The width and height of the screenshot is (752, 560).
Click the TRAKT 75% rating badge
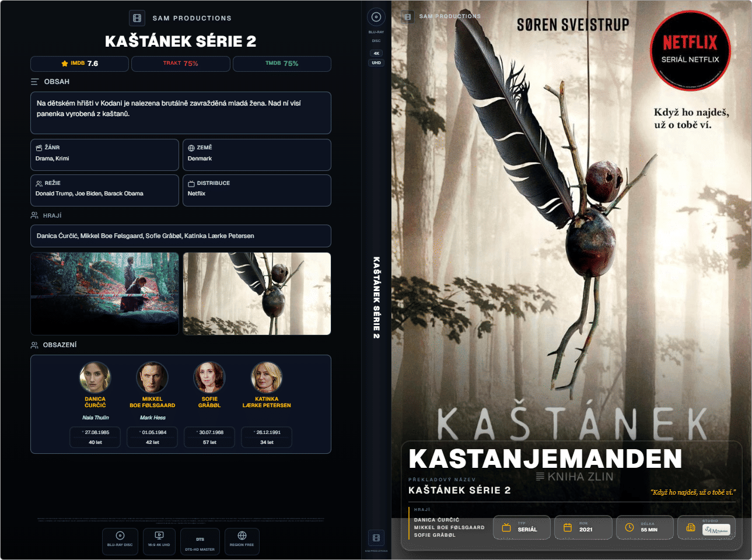[181, 64]
